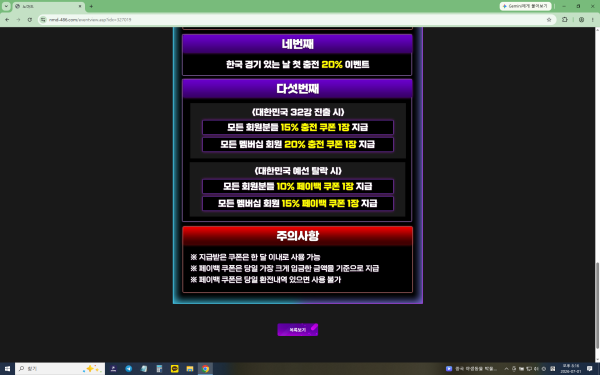The image size is (600, 375).
Task: Click the 대한민국 예선 탈락 시 heading
Action: 298,171
